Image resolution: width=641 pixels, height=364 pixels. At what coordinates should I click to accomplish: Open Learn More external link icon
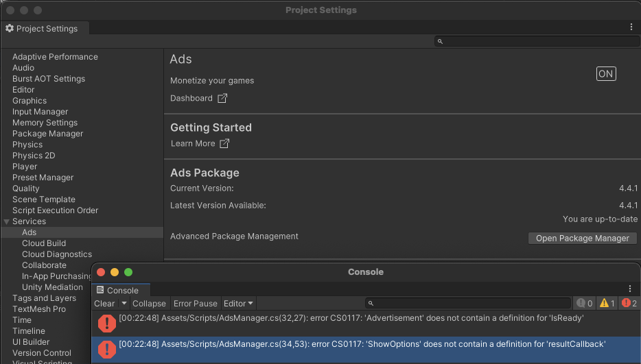pyautogui.click(x=224, y=143)
